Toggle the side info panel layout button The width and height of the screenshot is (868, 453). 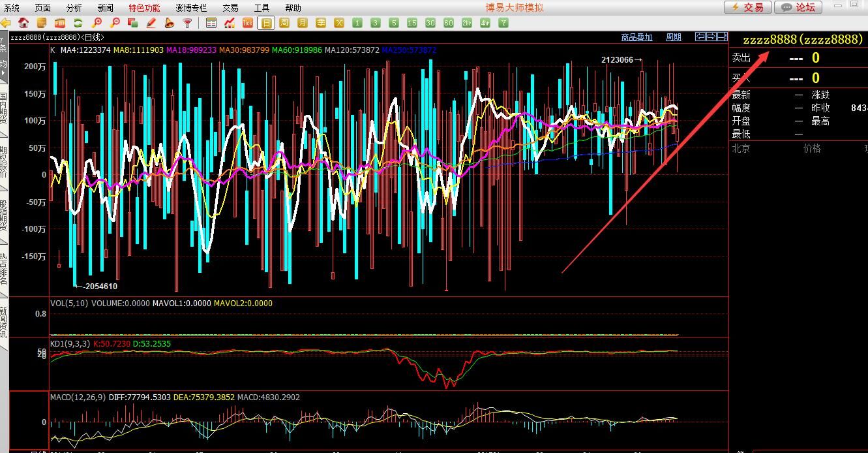tap(723, 37)
